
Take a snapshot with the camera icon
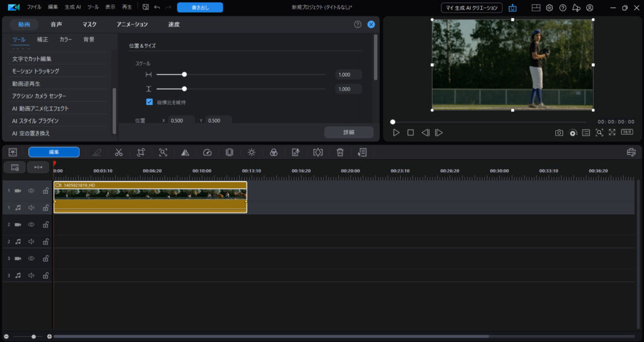click(x=558, y=133)
